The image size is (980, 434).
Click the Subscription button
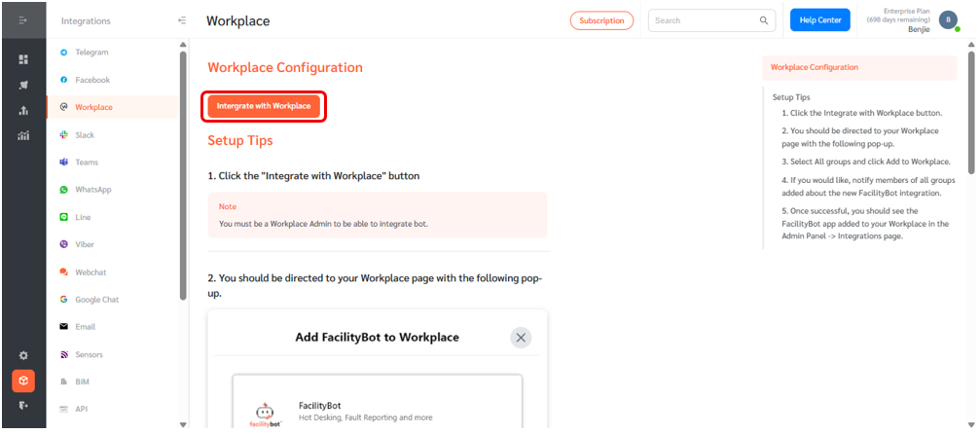pos(601,20)
